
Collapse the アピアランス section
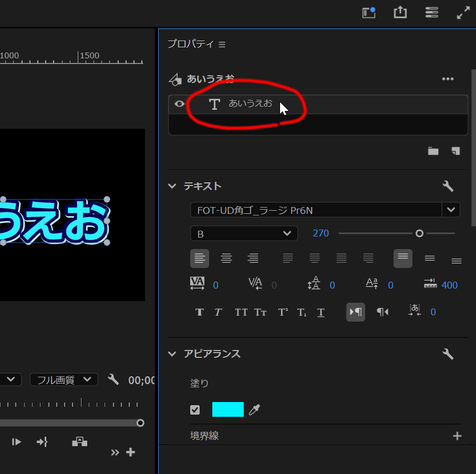(172, 354)
